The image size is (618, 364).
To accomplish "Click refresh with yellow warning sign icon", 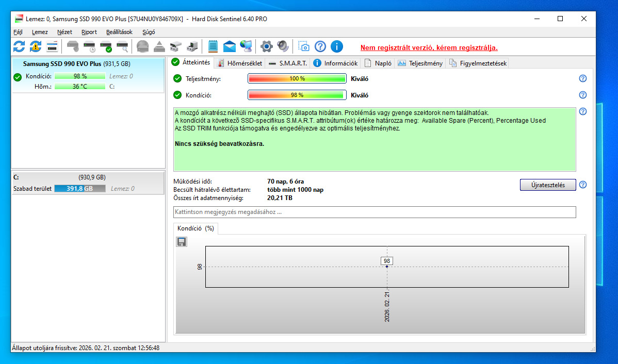I will [x=36, y=46].
